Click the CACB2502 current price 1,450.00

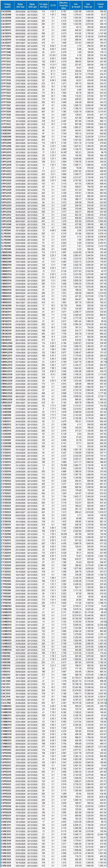[x=89, y=11]
